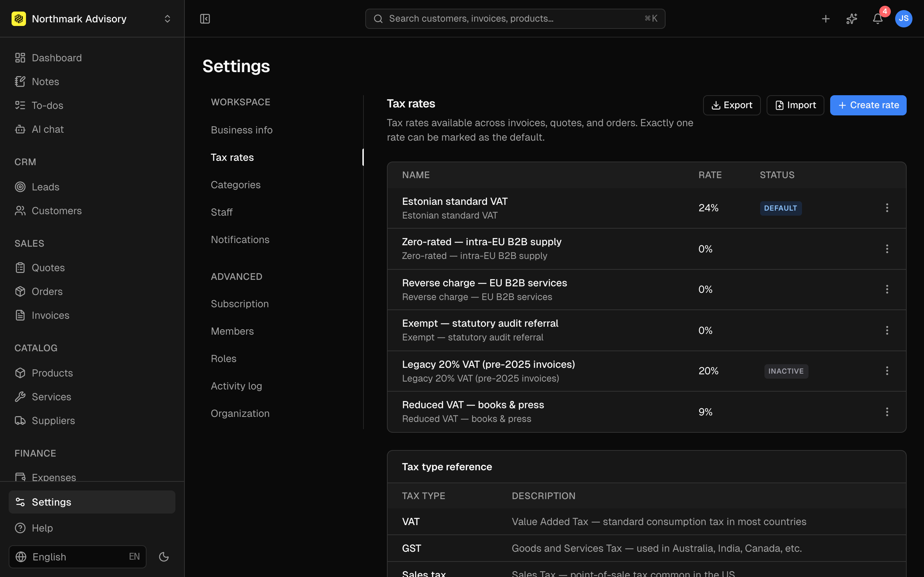
Task: Select Activity log in Advanced settings
Action: [236, 386]
